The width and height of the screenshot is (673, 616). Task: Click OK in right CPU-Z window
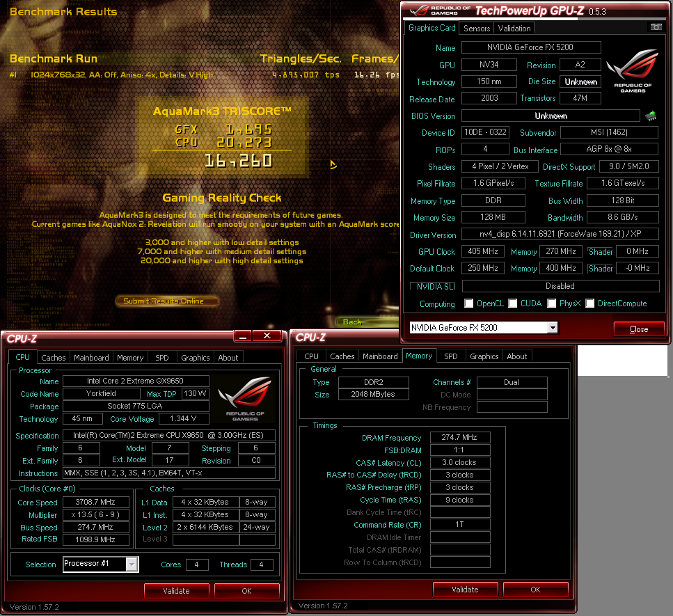coord(536,590)
